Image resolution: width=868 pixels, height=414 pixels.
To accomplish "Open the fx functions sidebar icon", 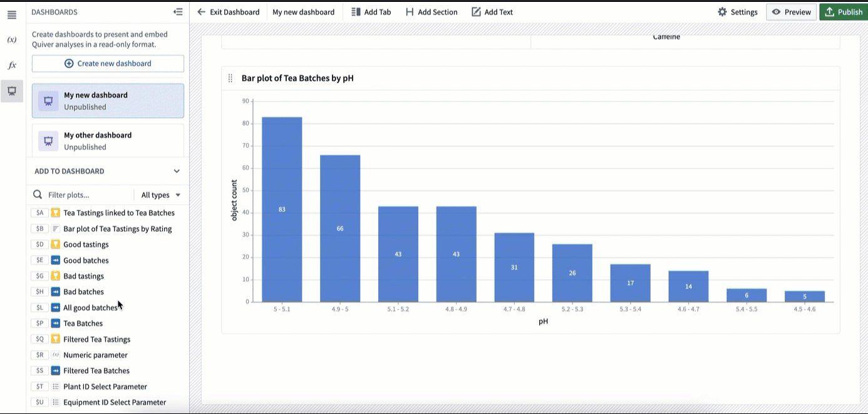I will click(12, 65).
